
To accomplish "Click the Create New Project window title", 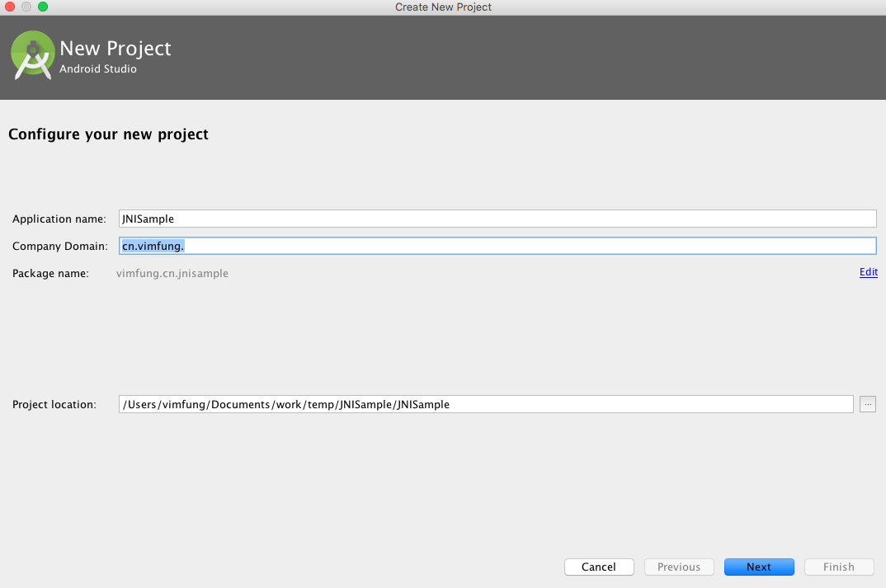I will pyautogui.click(x=443, y=7).
